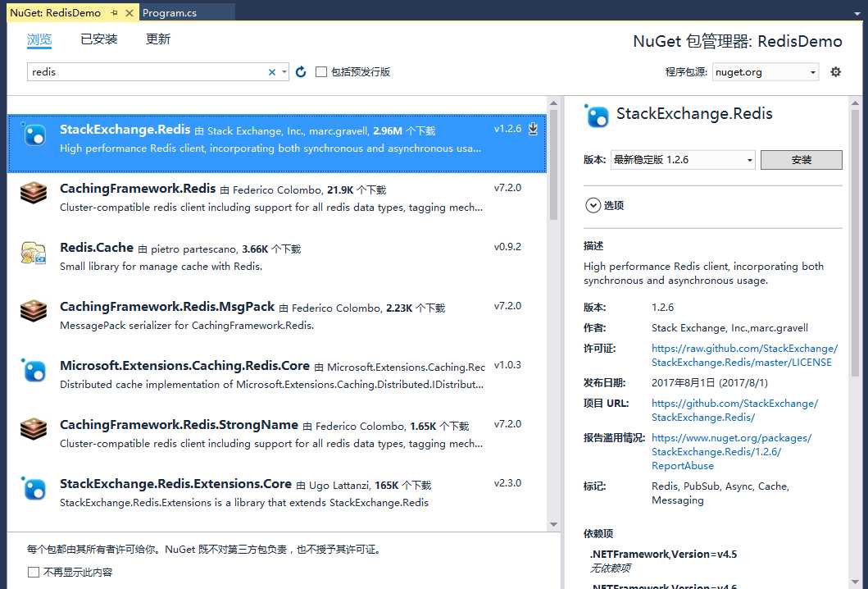Click the download arrow for StackExchange.Redis v1.2.6
868x589 pixels.
533,129
